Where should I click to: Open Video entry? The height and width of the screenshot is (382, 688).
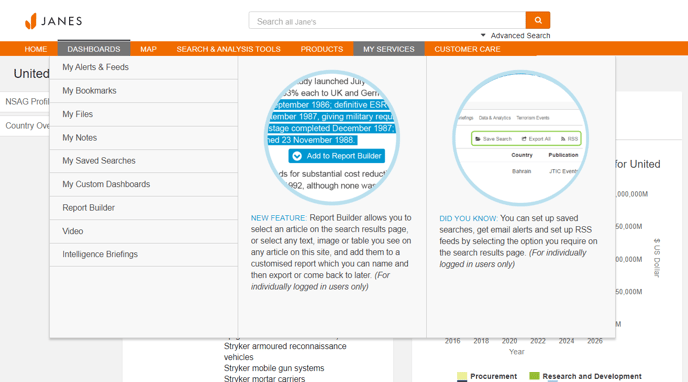143,231
